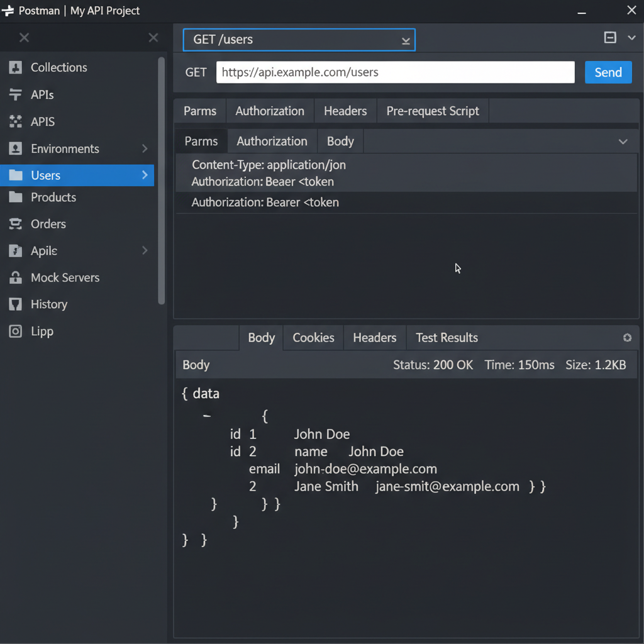
Task: Click the Apilc document icon
Action: tap(16, 250)
